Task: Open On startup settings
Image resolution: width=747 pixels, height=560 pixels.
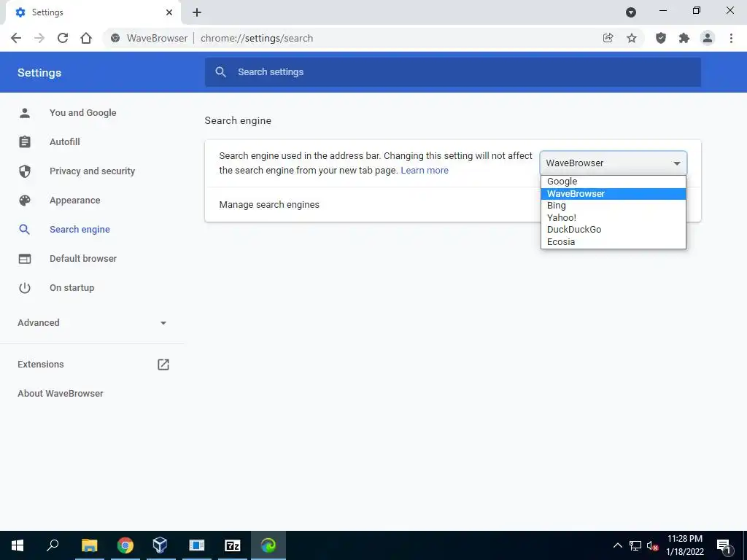Action: pos(72,287)
